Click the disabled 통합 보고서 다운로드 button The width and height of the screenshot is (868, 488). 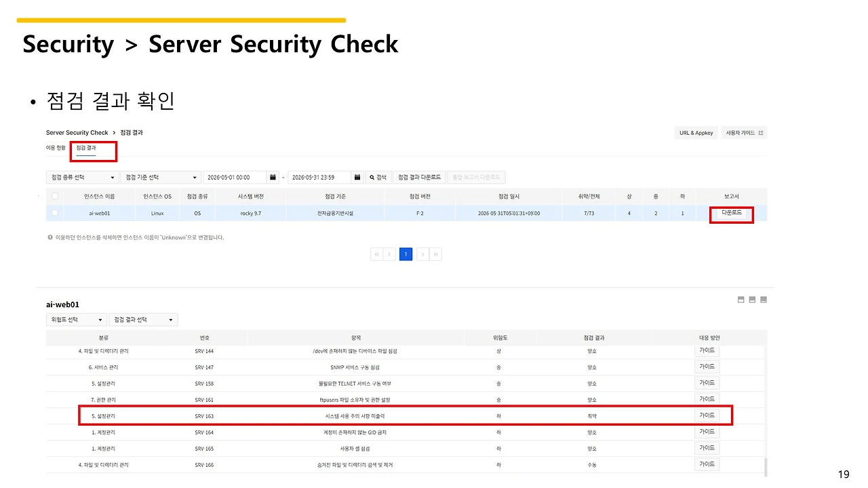[x=476, y=177]
